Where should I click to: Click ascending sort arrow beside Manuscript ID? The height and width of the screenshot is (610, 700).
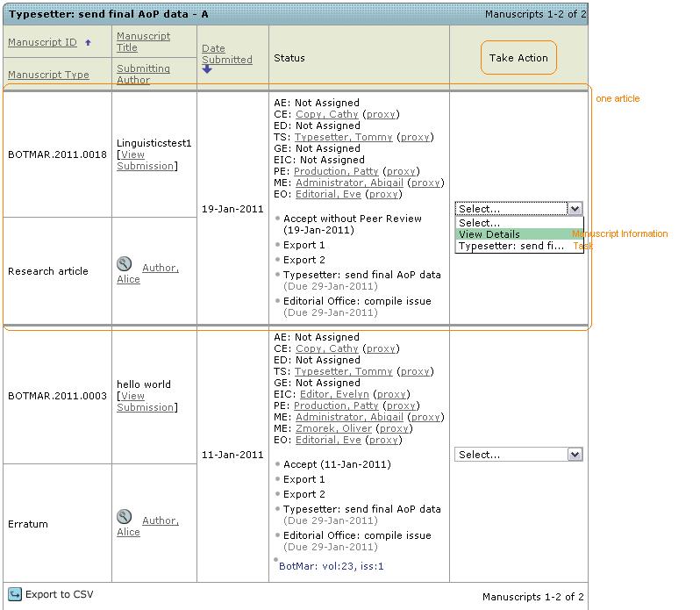88,42
